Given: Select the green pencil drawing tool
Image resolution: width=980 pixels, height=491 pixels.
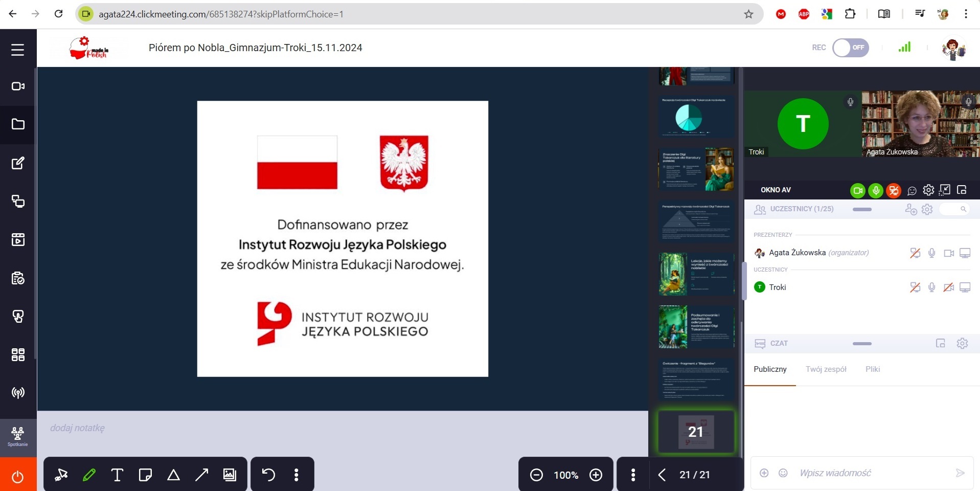Looking at the screenshot, I should click(89, 475).
